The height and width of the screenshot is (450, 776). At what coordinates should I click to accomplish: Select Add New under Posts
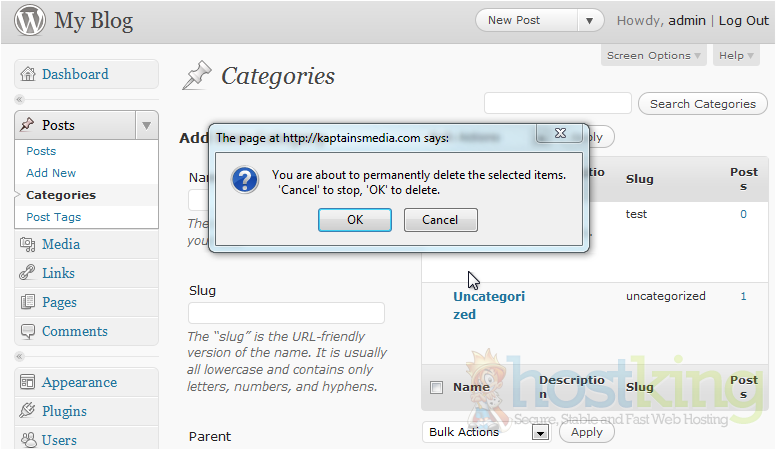click(51, 173)
